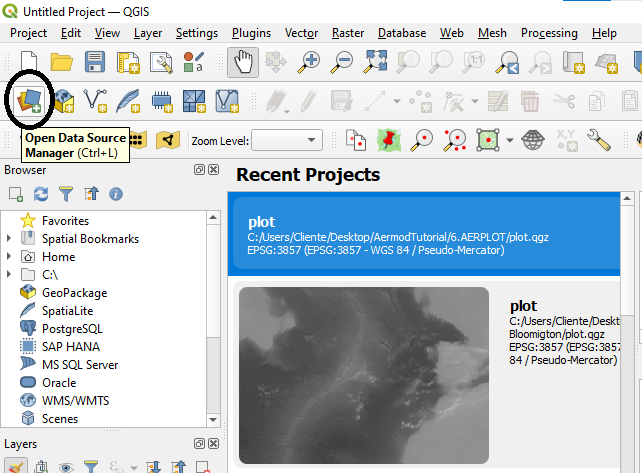The width and height of the screenshot is (642, 473).
Task: Create a new blank project
Action: click(29, 62)
